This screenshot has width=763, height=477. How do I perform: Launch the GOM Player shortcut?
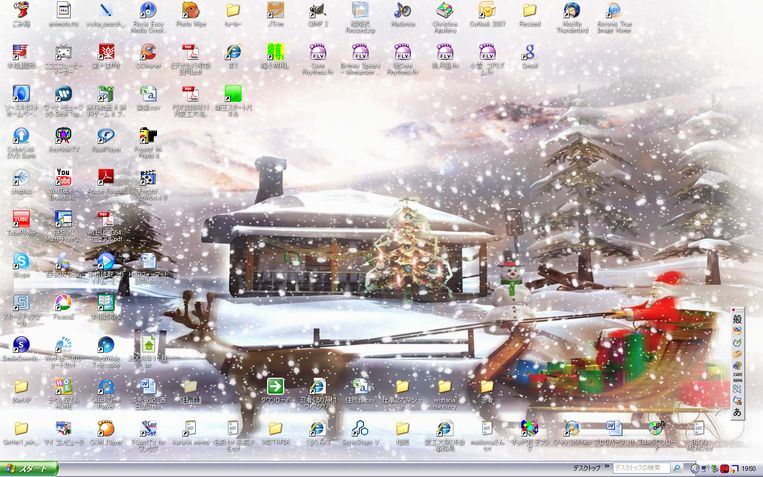106,429
